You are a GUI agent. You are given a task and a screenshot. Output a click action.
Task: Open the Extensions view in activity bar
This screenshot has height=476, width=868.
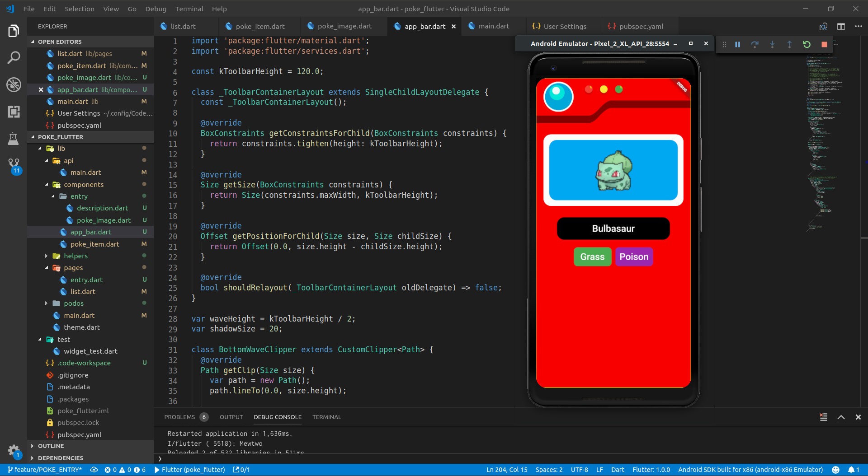[x=14, y=112]
